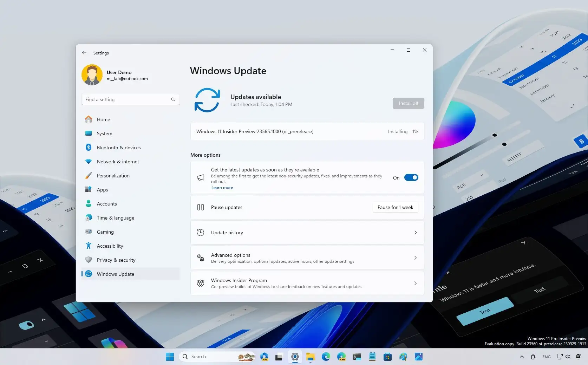Launch Copilot preview from the taskbar
The image size is (588, 365).
(x=264, y=357)
